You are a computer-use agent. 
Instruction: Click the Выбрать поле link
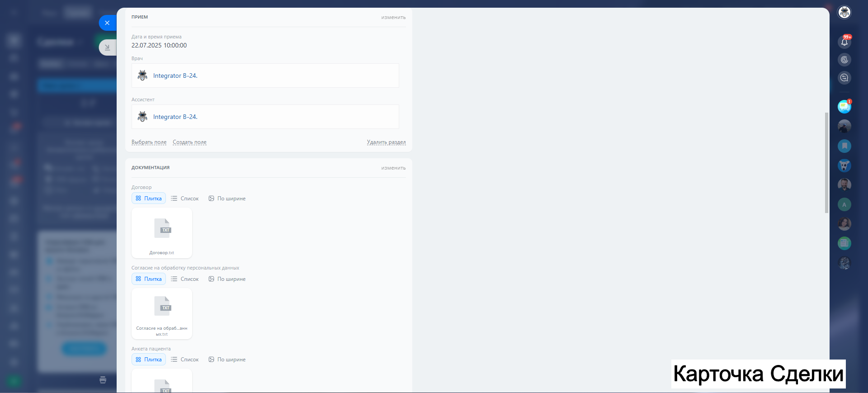click(x=149, y=142)
